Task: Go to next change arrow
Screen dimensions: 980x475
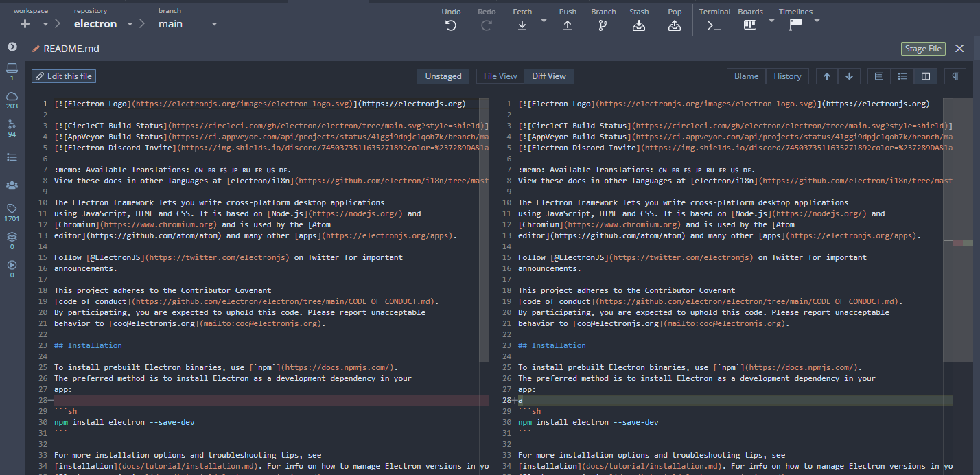Action: click(849, 76)
